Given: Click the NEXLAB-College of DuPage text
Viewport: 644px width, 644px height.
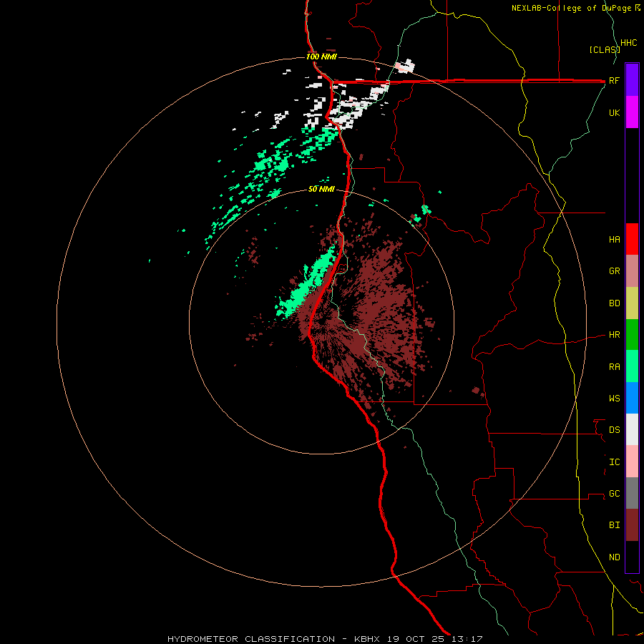Looking at the screenshot, I should click(572, 8).
